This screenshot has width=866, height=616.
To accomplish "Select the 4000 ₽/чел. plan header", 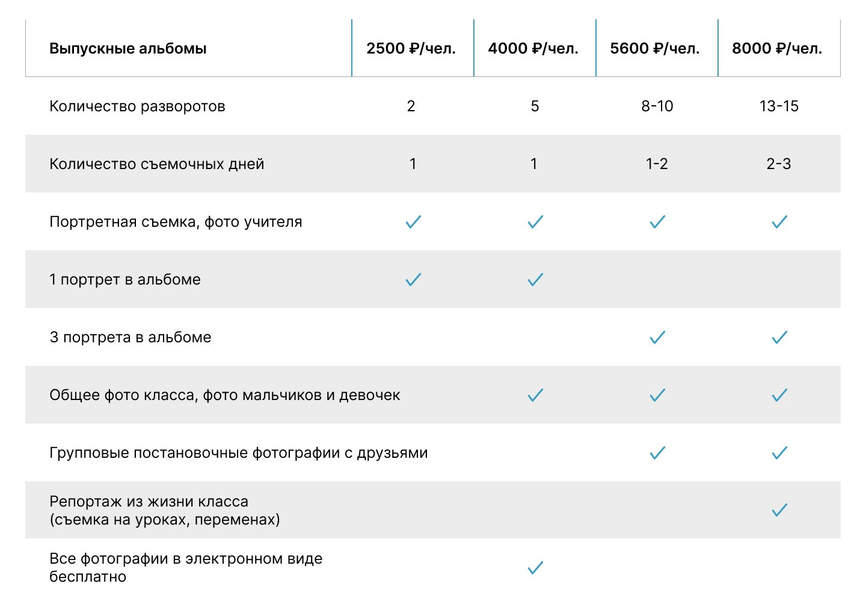I will 533,48.
